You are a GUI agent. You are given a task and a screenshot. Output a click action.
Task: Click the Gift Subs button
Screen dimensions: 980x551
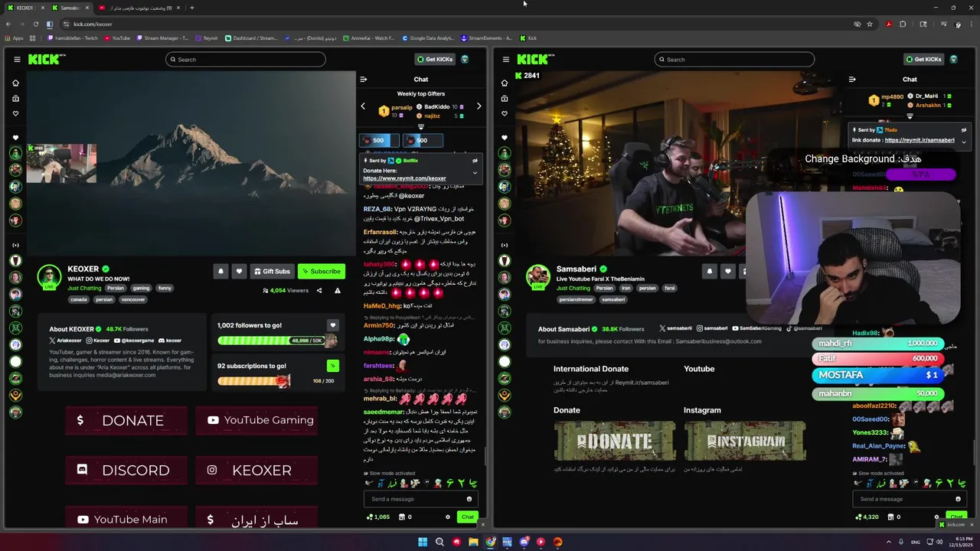tap(272, 271)
